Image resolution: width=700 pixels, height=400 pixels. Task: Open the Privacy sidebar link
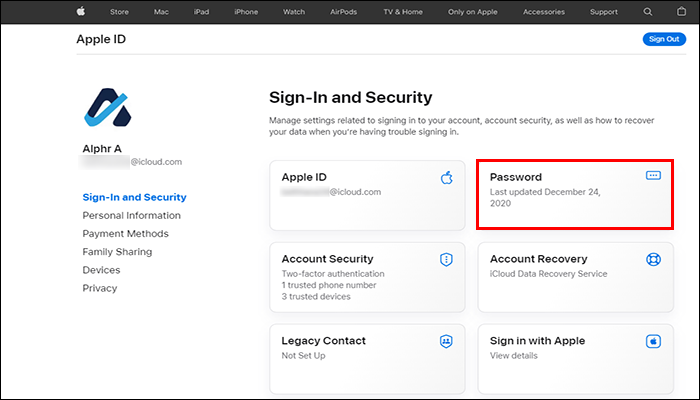point(101,288)
